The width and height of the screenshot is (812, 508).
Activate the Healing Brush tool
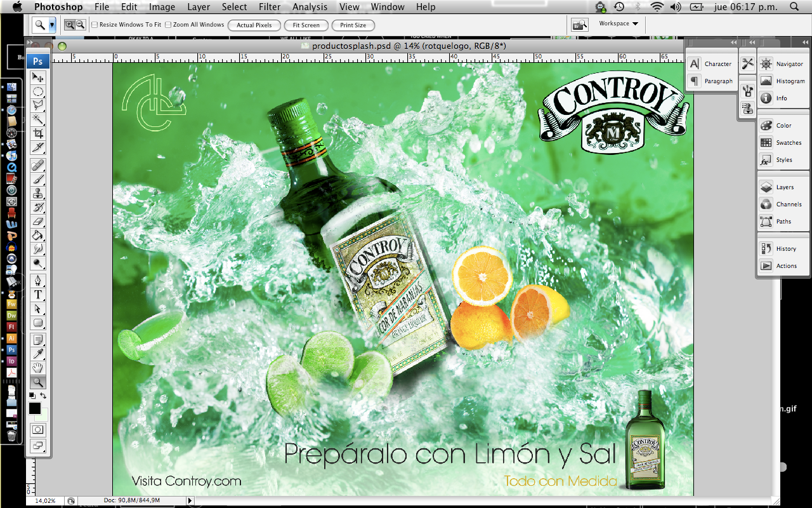38,164
